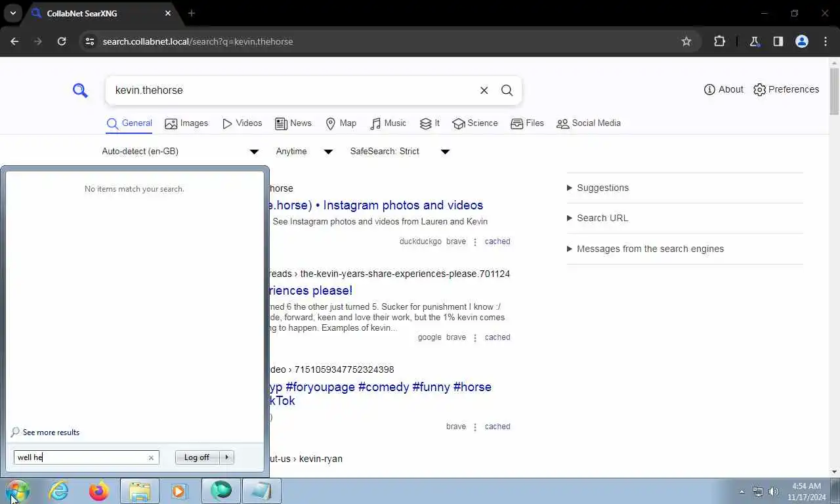Switch to the Science tab
The image size is (840, 504).
(475, 123)
